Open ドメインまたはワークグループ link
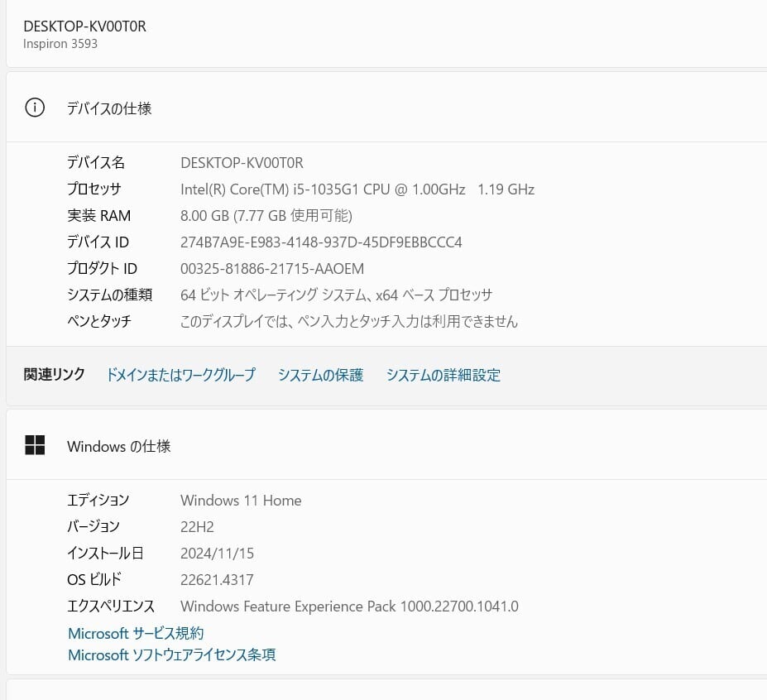The image size is (767, 700). (x=180, y=375)
